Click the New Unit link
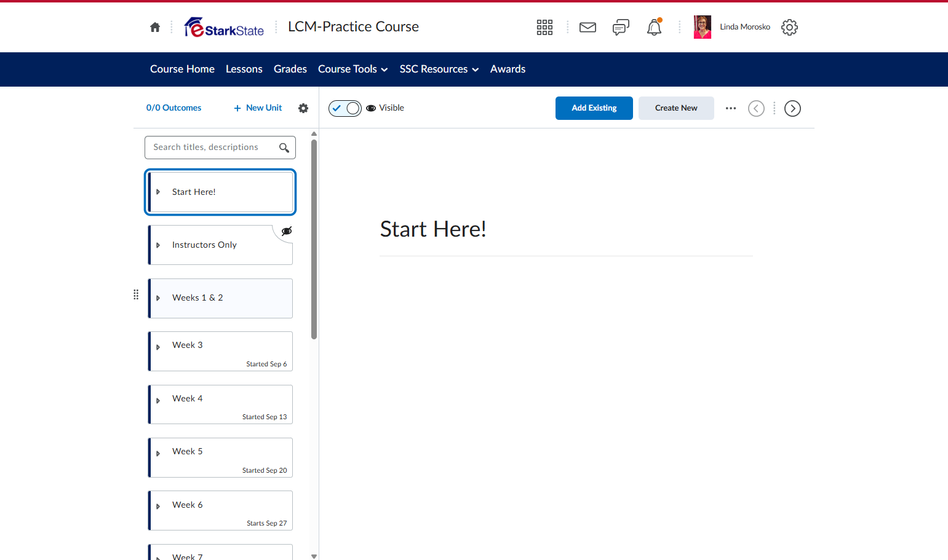The width and height of the screenshot is (948, 560). click(258, 108)
